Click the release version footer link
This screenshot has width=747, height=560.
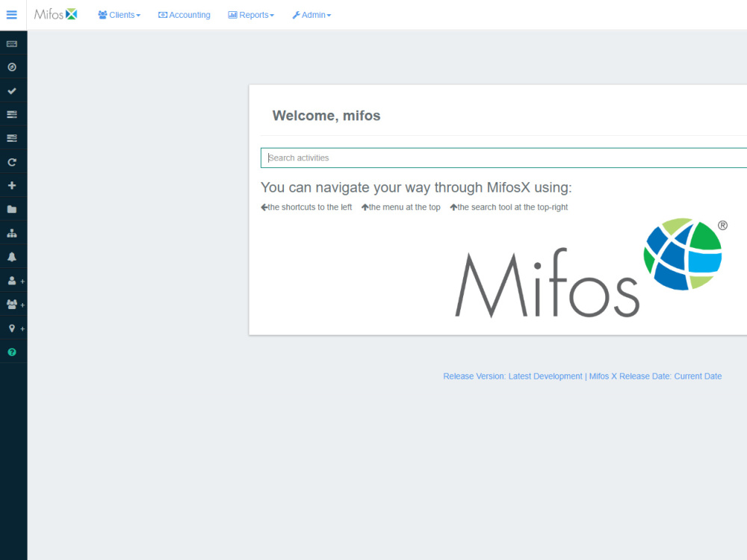coord(582,376)
